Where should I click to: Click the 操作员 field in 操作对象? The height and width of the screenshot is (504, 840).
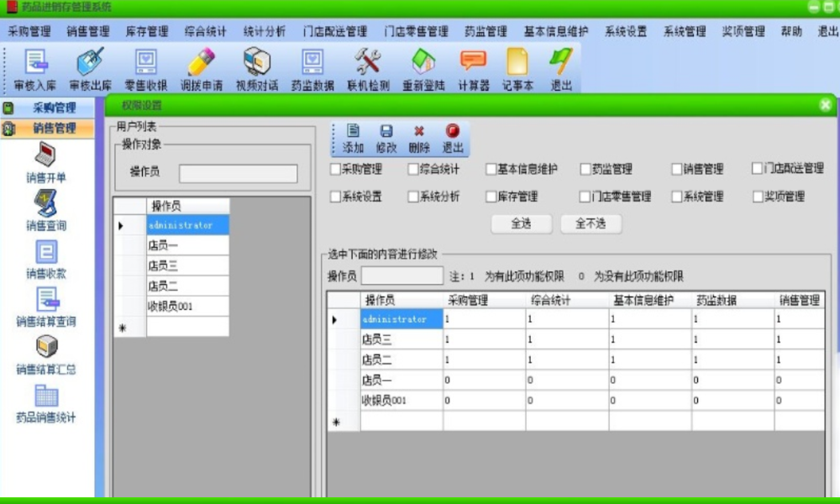click(x=239, y=174)
